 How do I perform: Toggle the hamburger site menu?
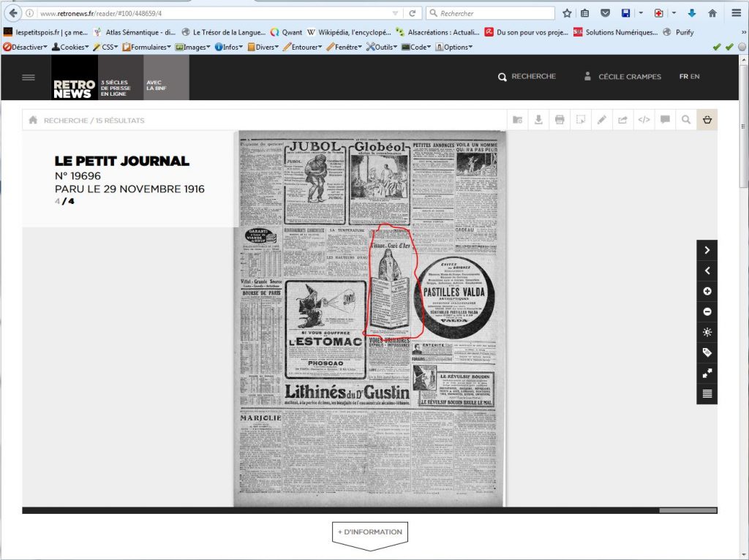29,77
